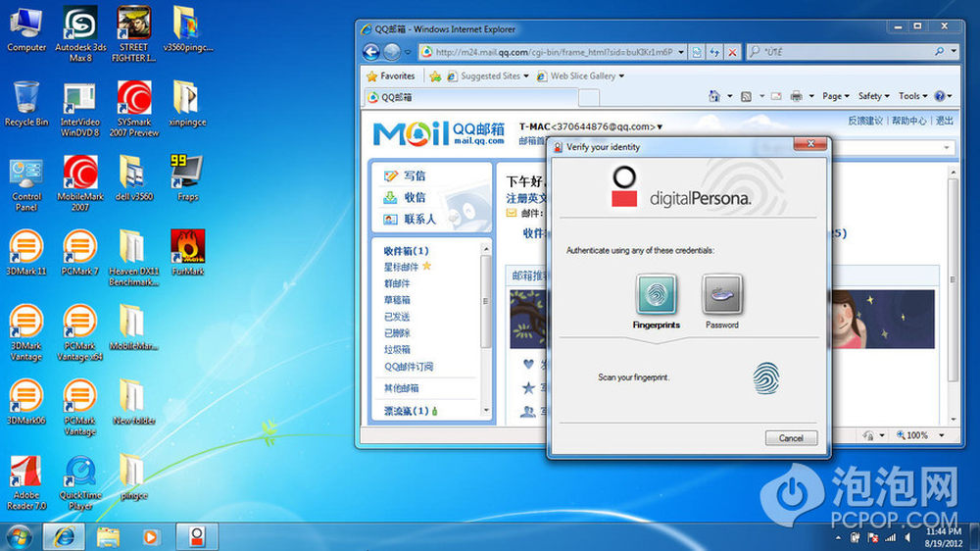
Task: Open the Windows Start menu
Action: [x=20, y=536]
